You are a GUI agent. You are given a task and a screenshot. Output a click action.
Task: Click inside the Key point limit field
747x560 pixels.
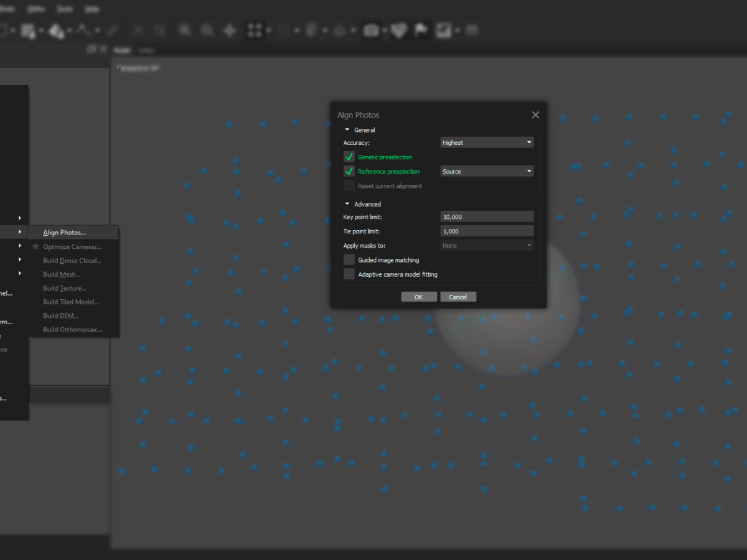click(x=487, y=217)
